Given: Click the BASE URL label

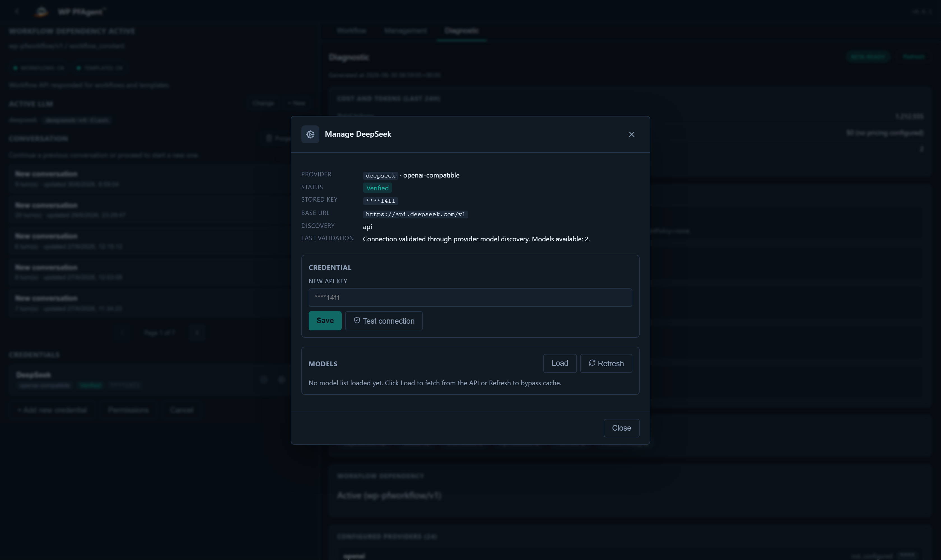Looking at the screenshot, I should click(315, 213).
